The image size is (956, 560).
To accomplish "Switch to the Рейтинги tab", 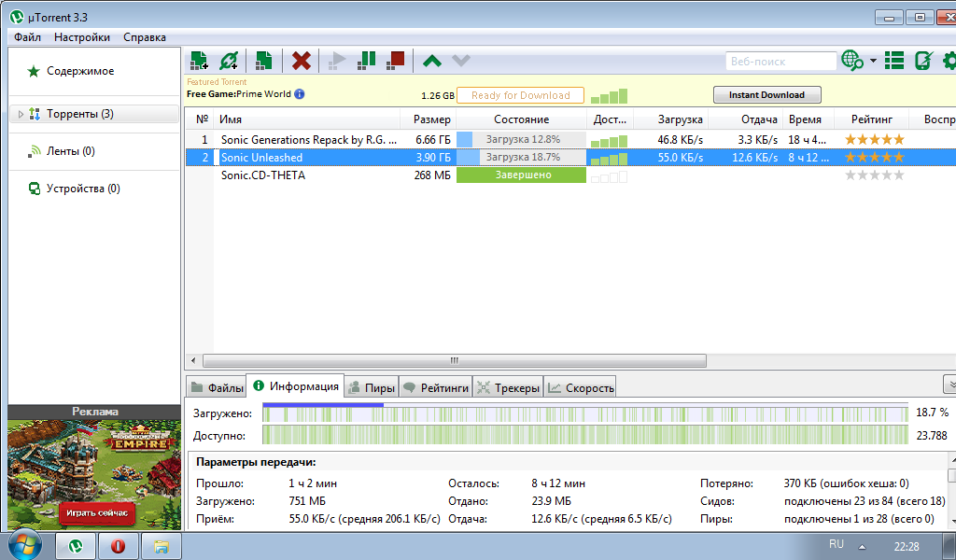I will click(436, 387).
